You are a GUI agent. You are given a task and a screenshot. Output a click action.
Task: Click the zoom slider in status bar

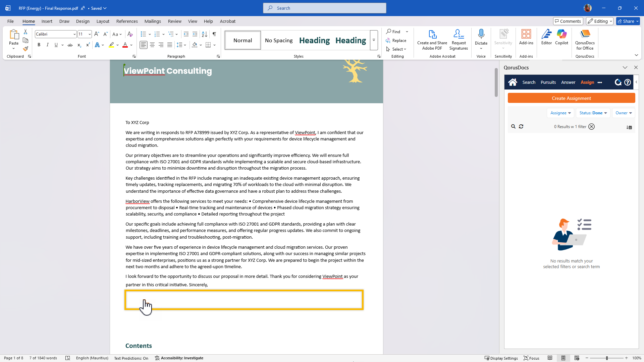(607, 358)
